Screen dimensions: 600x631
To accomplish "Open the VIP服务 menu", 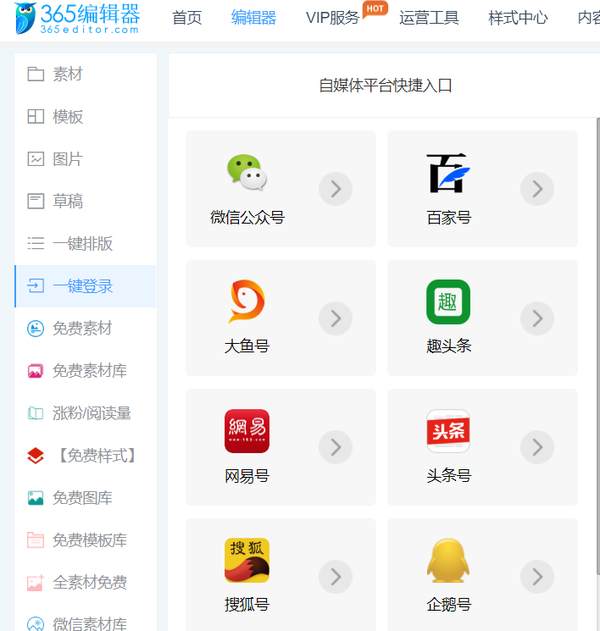I will [x=332, y=18].
